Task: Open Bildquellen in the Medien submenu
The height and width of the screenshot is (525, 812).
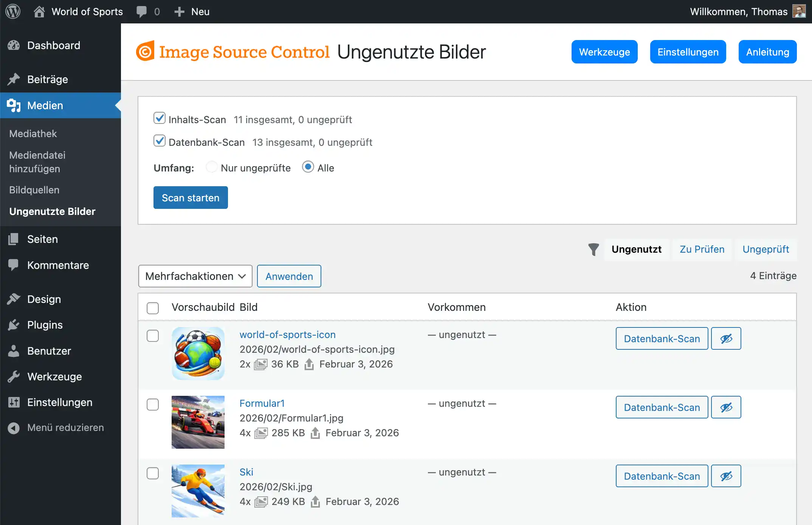Action: [x=34, y=190]
